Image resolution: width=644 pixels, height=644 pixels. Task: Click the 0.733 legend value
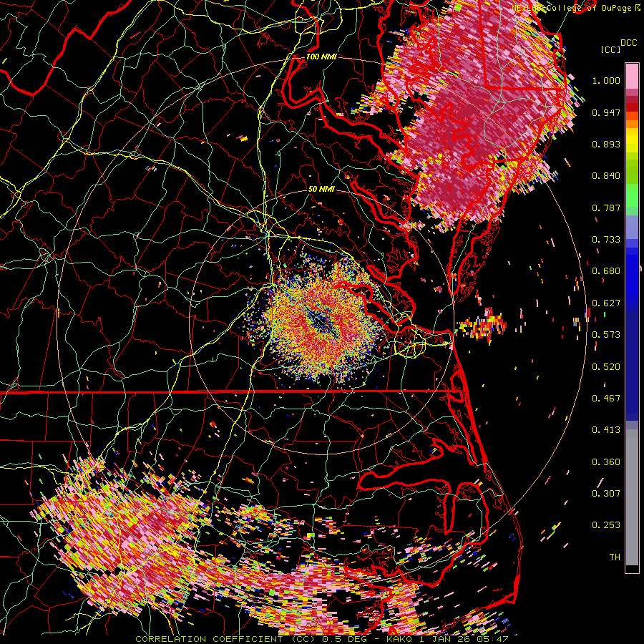click(x=606, y=240)
